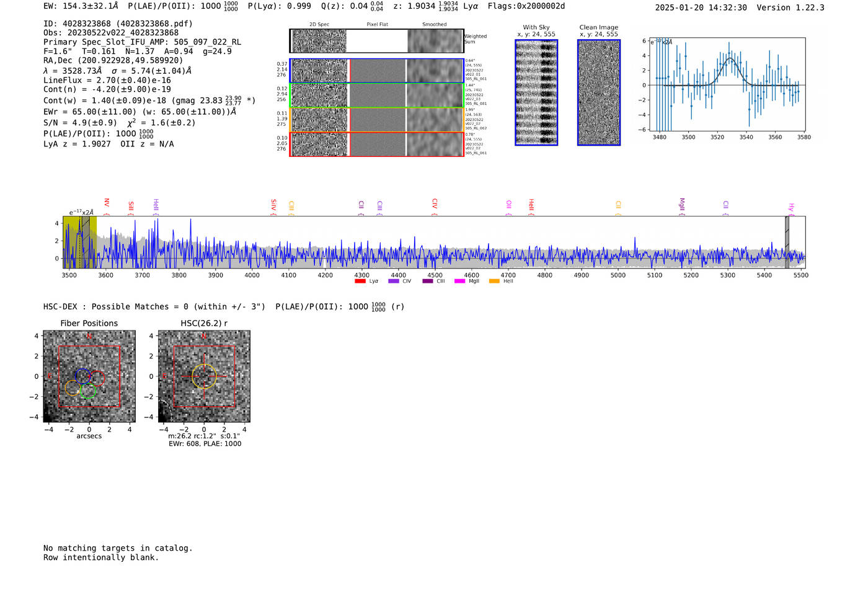
Task: Click the Version 1.22.3 label
Action: point(791,7)
